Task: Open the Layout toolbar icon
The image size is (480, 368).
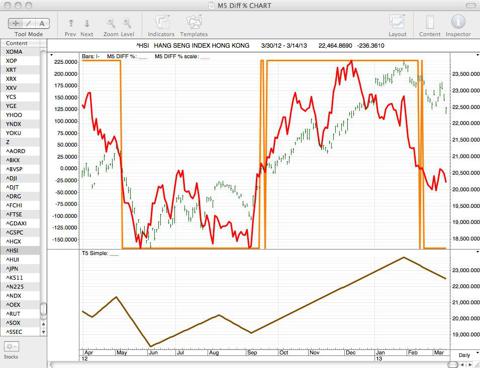Action: pyautogui.click(x=397, y=22)
